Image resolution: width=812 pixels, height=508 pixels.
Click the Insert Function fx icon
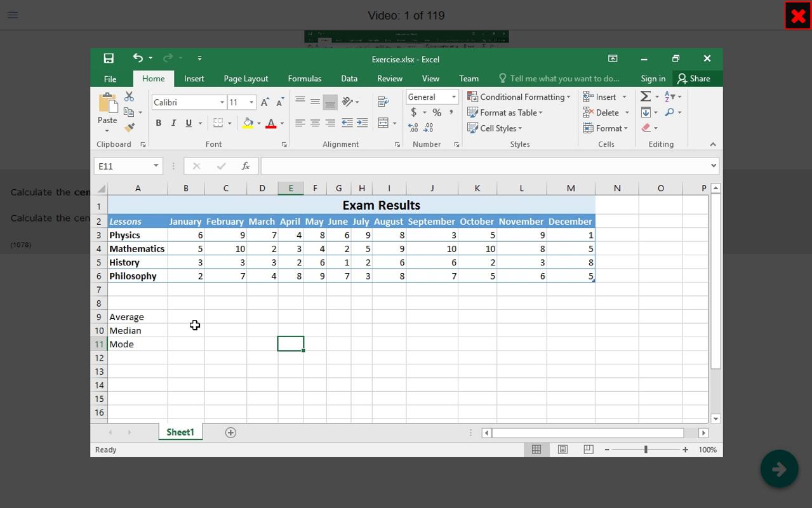coord(245,166)
